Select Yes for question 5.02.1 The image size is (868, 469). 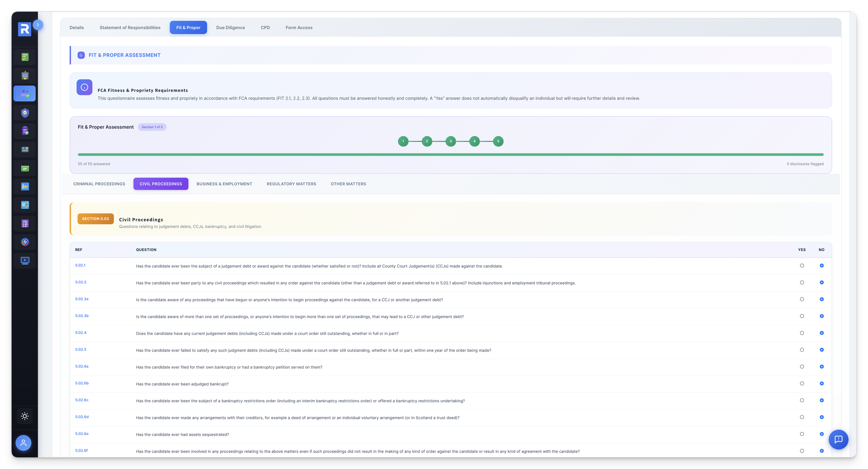(x=802, y=265)
